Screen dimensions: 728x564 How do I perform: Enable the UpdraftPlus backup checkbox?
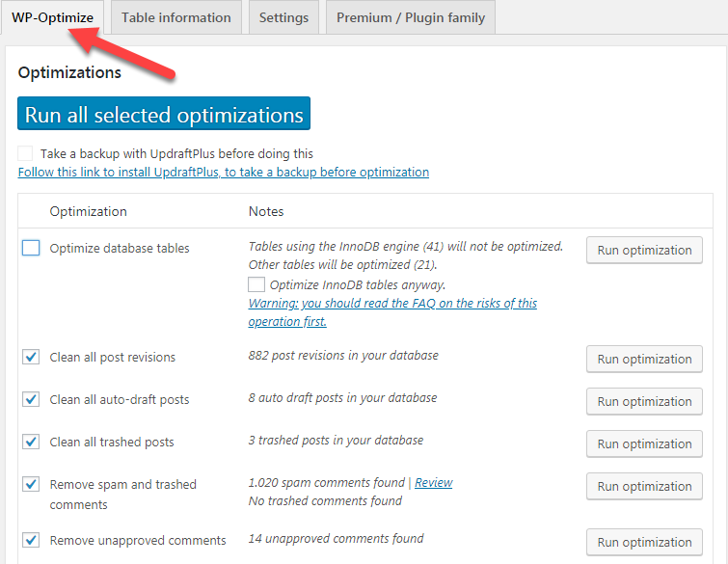[25, 153]
